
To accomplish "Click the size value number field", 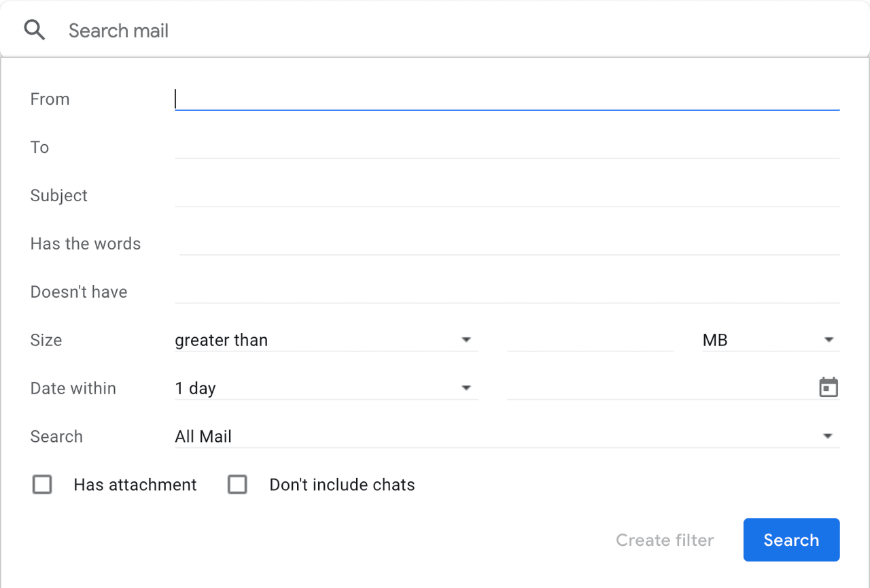I will coord(589,340).
